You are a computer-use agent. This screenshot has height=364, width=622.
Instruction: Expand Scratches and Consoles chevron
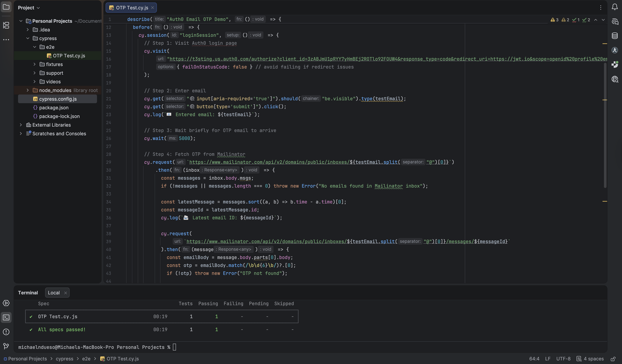coord(21,134)
